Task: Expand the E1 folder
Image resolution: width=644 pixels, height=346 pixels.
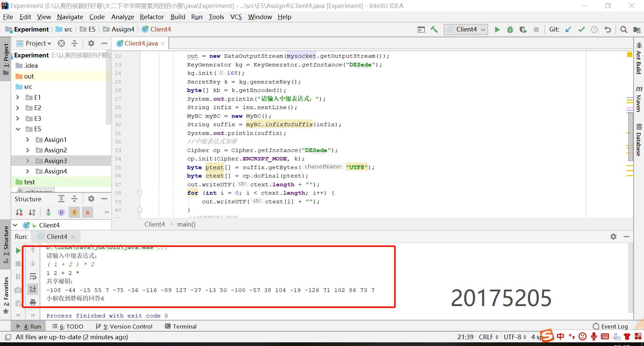Action: 18,97
